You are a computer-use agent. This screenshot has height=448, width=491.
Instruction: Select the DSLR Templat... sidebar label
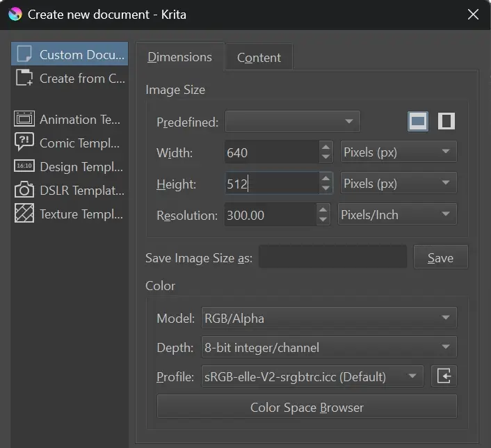[x=82, y=190]
